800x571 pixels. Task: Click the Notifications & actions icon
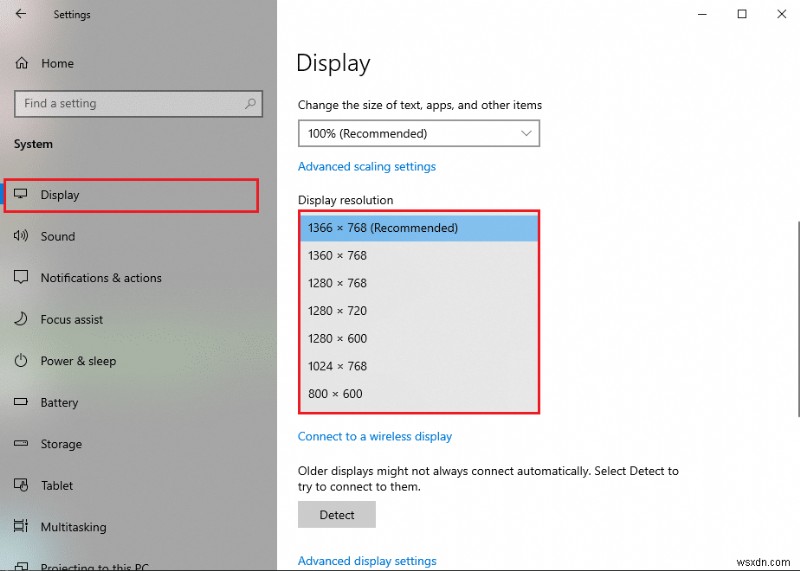(x=21, y=278)
